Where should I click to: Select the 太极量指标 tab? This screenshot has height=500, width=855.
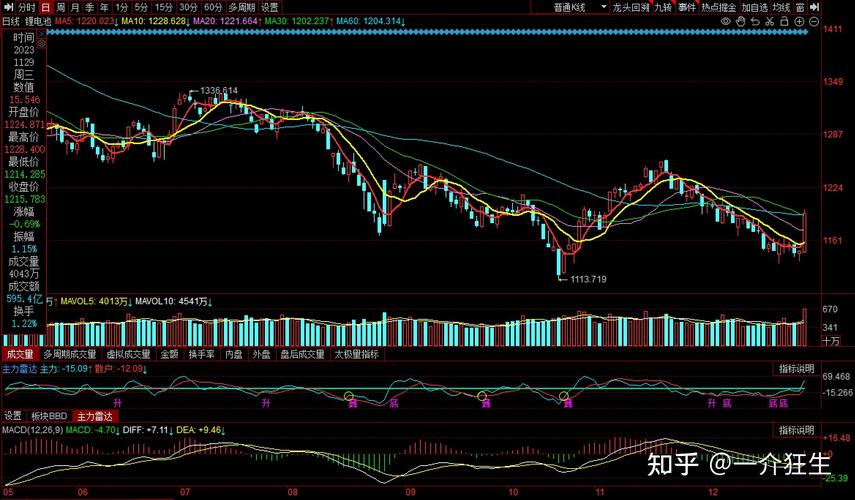(356, 354)
